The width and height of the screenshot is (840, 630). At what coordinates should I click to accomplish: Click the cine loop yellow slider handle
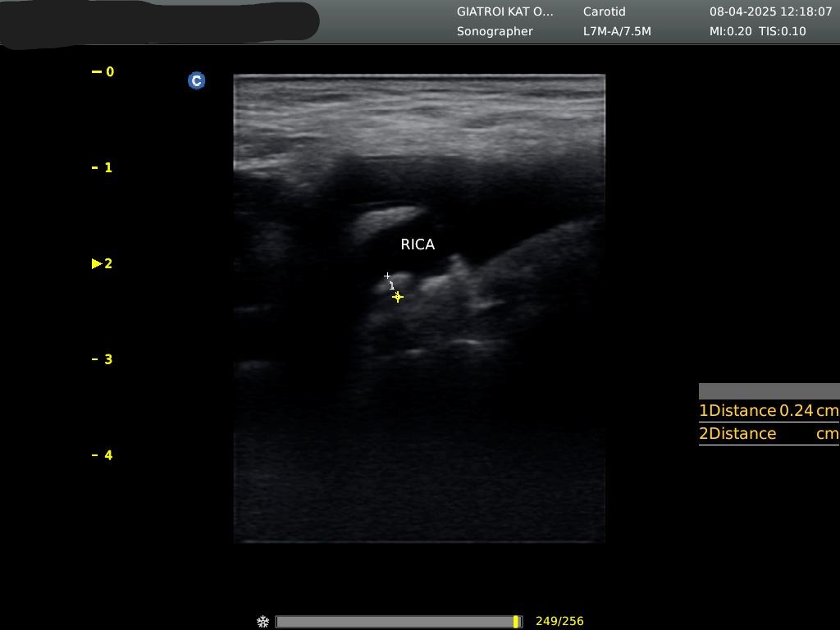[x=516, y=622]
